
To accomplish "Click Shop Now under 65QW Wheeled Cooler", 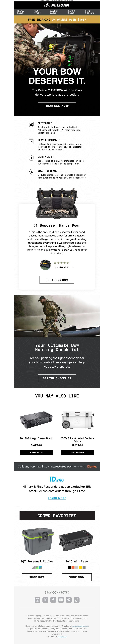I will coord(78,452).
